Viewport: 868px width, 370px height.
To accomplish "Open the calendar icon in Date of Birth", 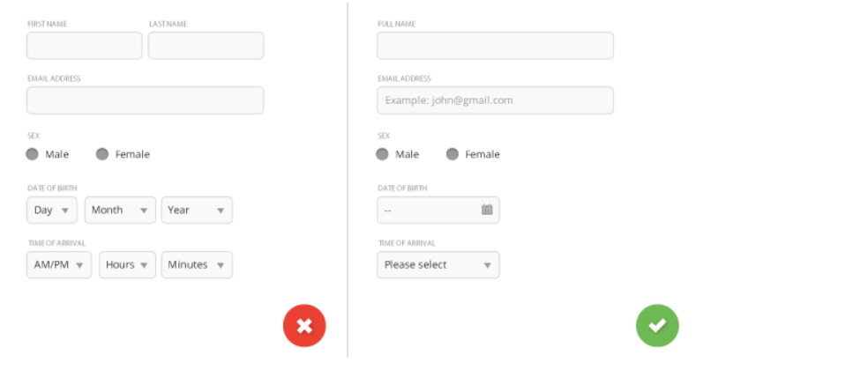I will 487,210.
